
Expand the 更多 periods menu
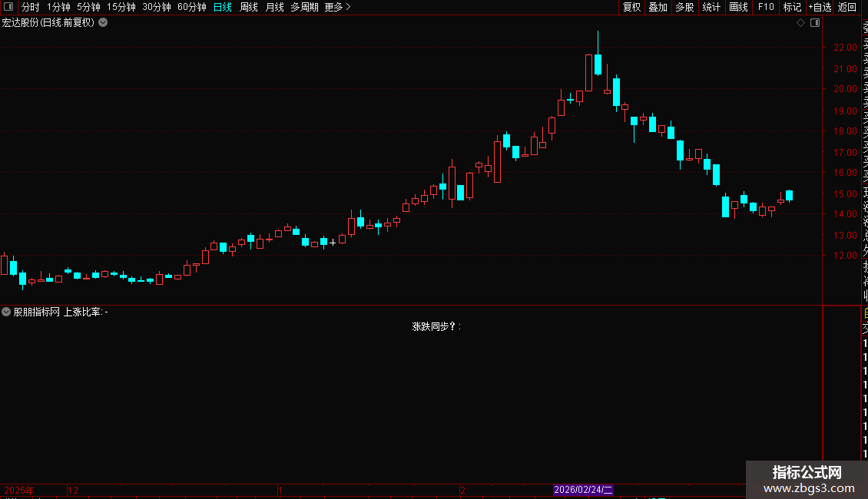(338, 7)
